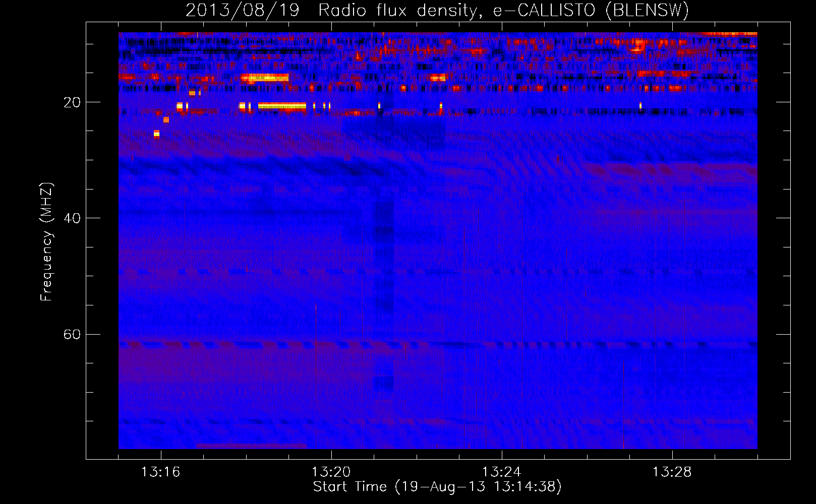Click the 13:20 time tick label

[331, 472]
